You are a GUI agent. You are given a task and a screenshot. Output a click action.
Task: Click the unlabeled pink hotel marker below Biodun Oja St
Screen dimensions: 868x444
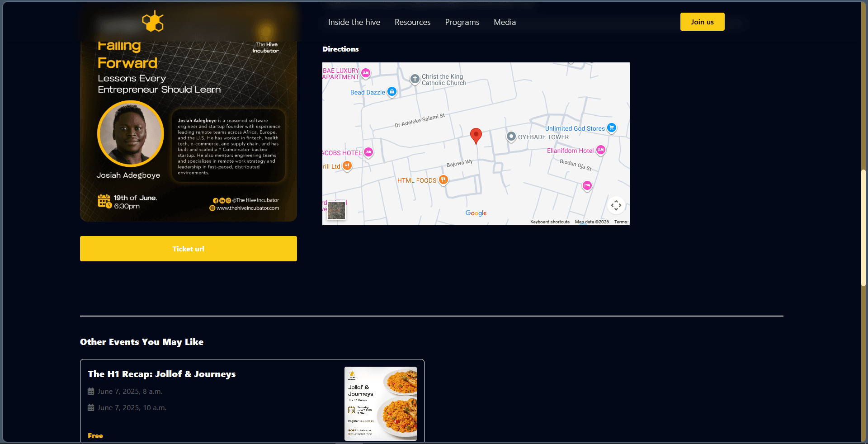pos(587,185)
